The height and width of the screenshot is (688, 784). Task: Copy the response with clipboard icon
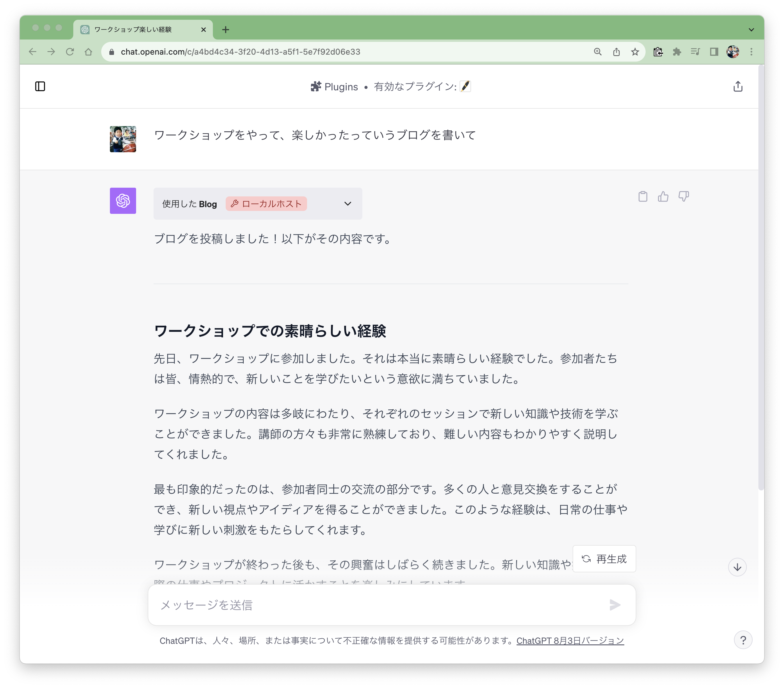[x=643, y=196]
